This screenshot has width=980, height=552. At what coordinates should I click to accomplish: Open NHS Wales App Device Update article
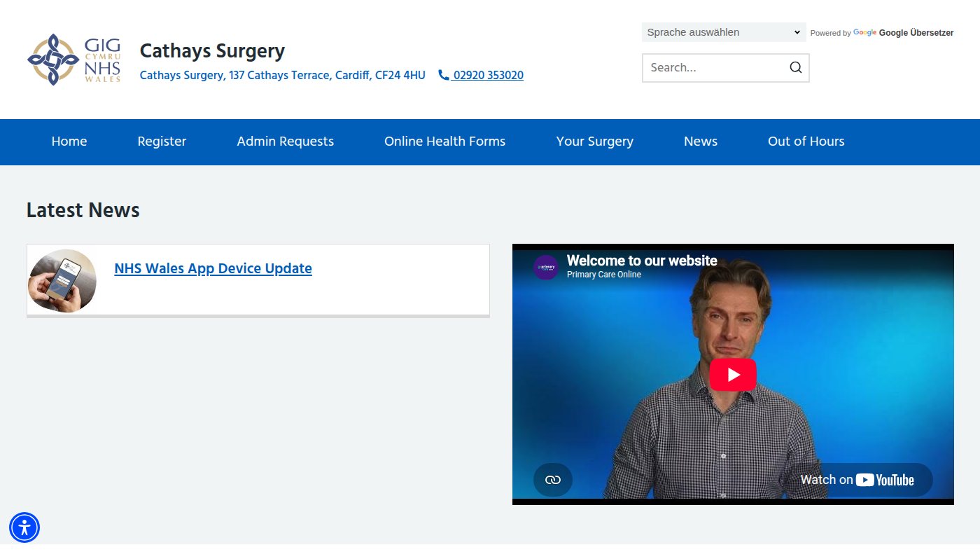click(x=213, y=268)
